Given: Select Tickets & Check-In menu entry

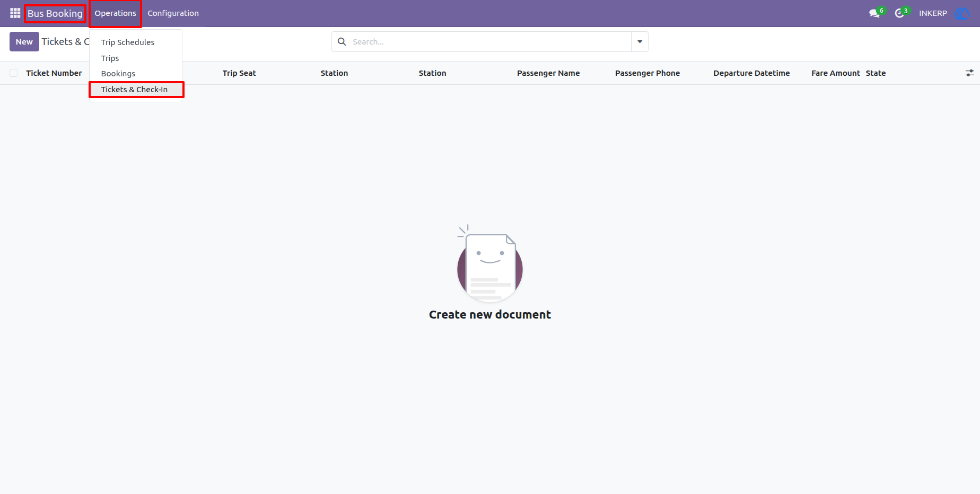Looking at the screenshot, I should (x=136, y=90).
